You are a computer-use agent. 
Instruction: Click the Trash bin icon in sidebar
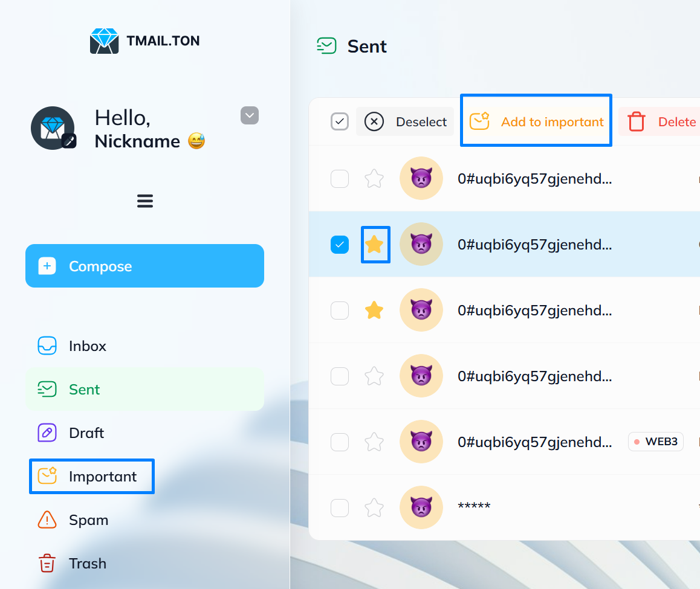click(47, 563)
